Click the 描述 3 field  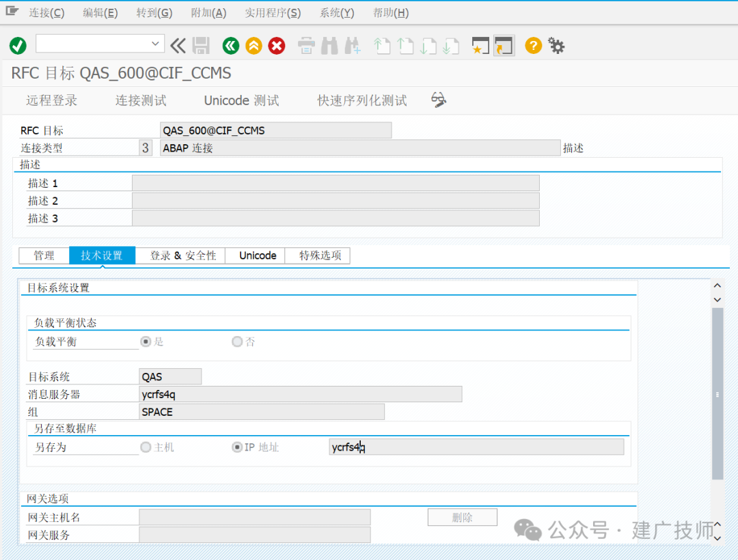coord(336,218)
